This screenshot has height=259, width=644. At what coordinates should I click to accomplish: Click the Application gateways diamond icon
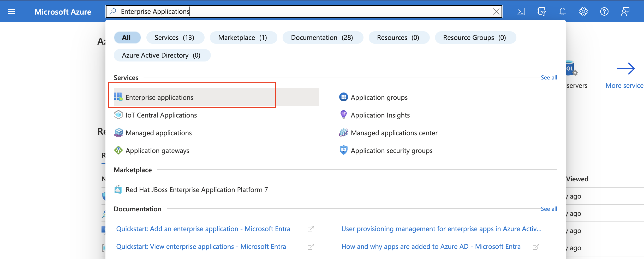(118, 150)
